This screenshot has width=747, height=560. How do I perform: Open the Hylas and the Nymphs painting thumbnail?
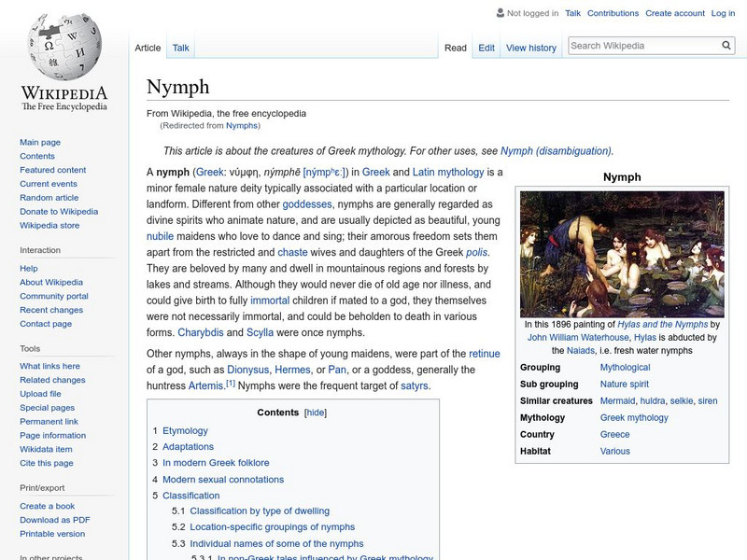(x=622, y=254)
